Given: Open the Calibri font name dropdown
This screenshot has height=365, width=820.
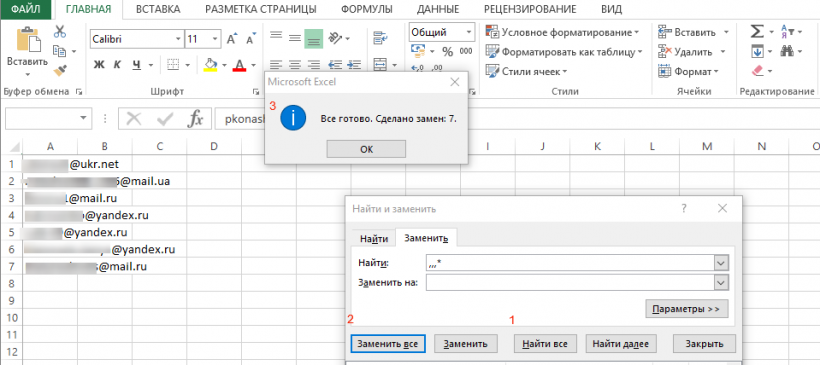Looking at the screenshot, I should (178, 39).
